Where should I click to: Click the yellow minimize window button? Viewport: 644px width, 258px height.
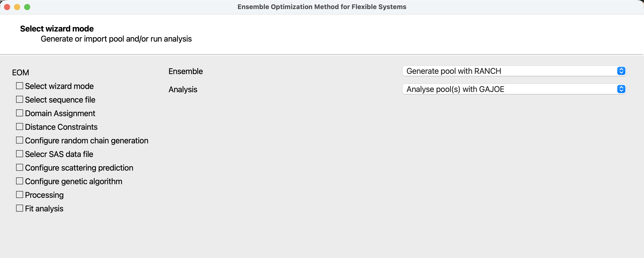click(x=17, y=7)
